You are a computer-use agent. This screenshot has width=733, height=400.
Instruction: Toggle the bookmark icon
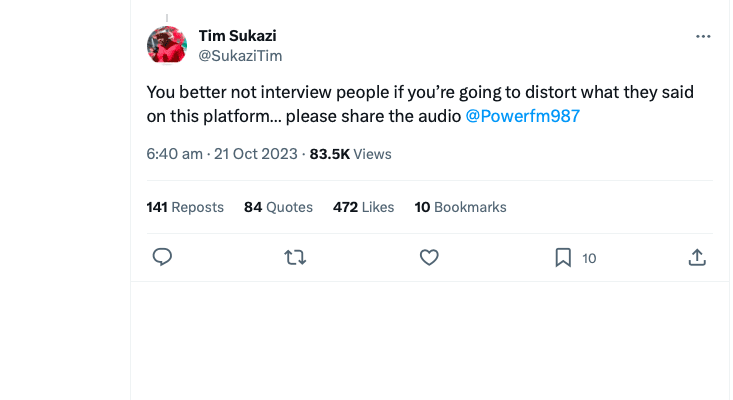[x=563, y=258]
